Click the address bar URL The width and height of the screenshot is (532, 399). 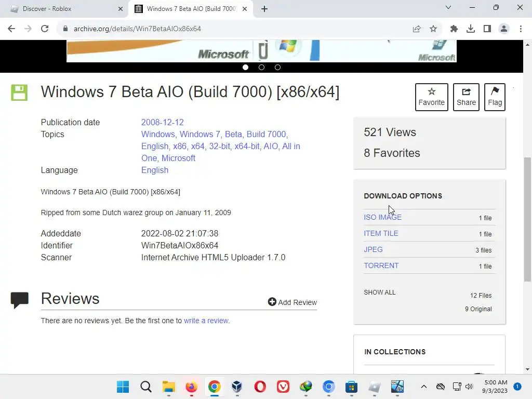point(137,29)
